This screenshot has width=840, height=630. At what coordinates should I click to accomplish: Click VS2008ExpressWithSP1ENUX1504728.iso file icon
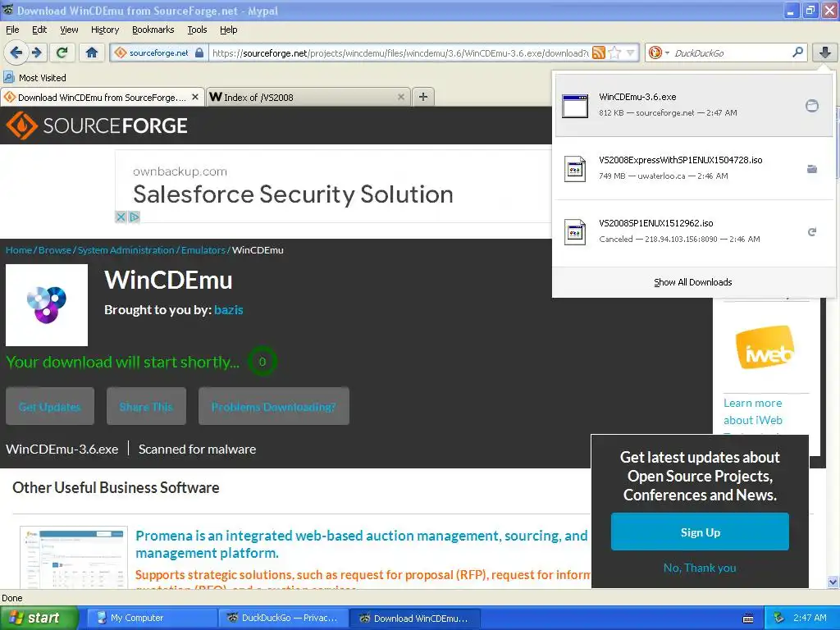point(575,169)
